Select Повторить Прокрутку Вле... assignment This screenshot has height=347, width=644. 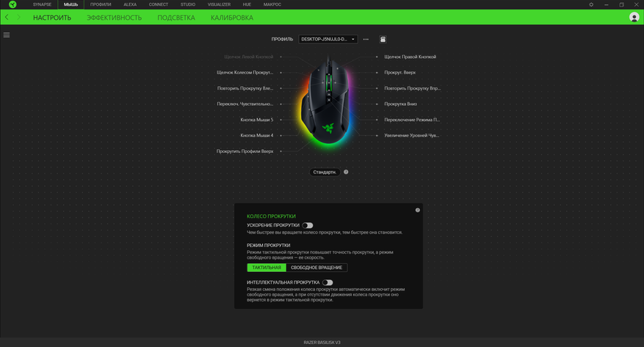coord(245,88)
